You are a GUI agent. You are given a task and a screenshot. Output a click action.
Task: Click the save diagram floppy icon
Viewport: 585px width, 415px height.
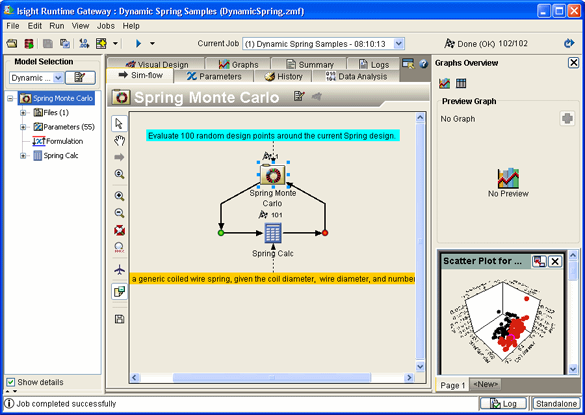[x=119, y=319]
